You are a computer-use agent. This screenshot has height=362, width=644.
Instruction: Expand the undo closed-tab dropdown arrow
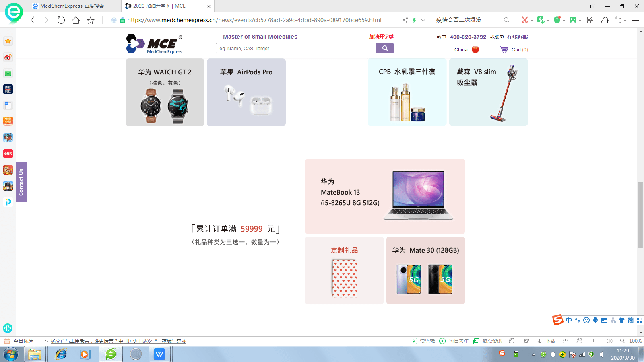click(625, 21)
